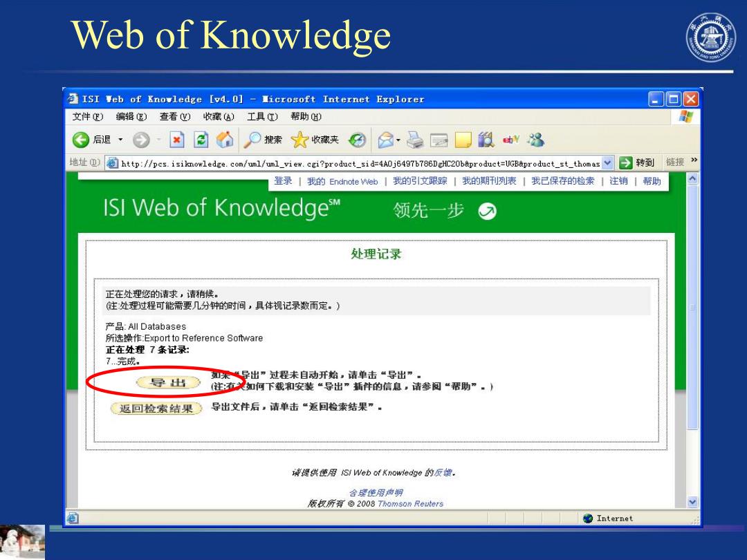Click the vertical scrollbar up arrow
The image size is (747, 560).
(x=692, y=178)
